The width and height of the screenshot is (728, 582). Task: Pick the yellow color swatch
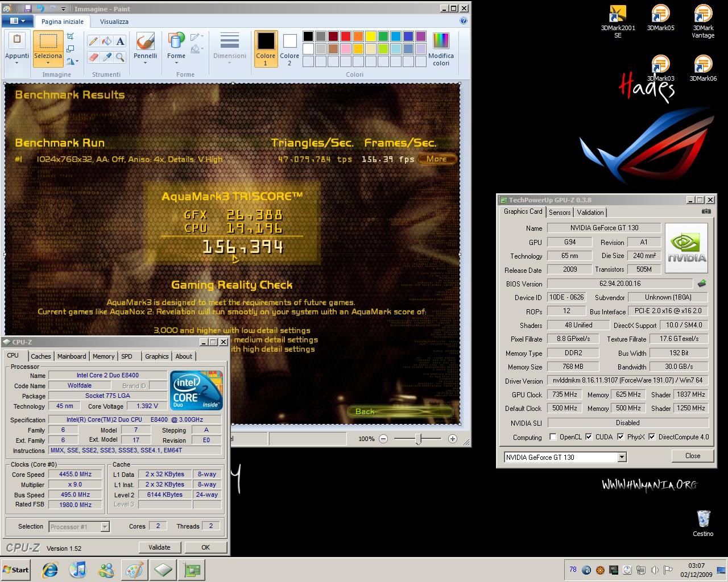coord(370,36)
